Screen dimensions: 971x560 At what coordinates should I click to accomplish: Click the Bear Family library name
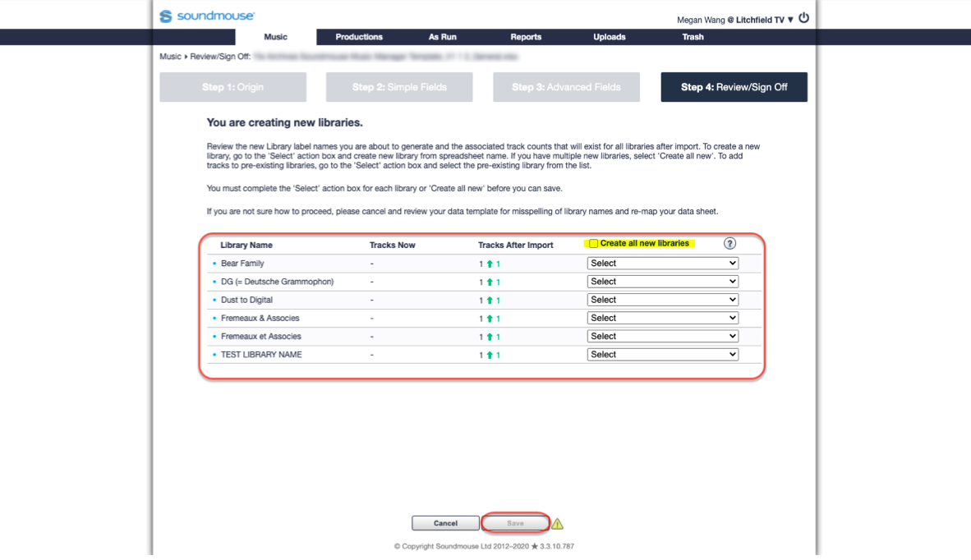pos(242,264)
